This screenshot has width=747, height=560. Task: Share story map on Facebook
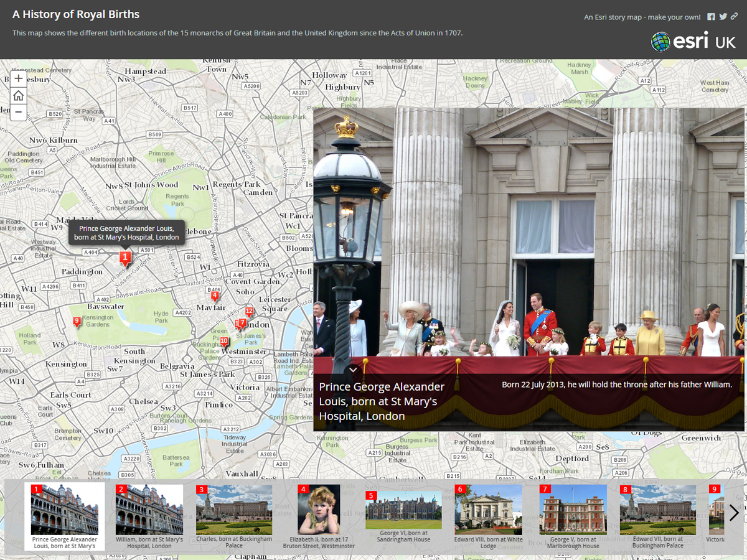pos(711,17)
